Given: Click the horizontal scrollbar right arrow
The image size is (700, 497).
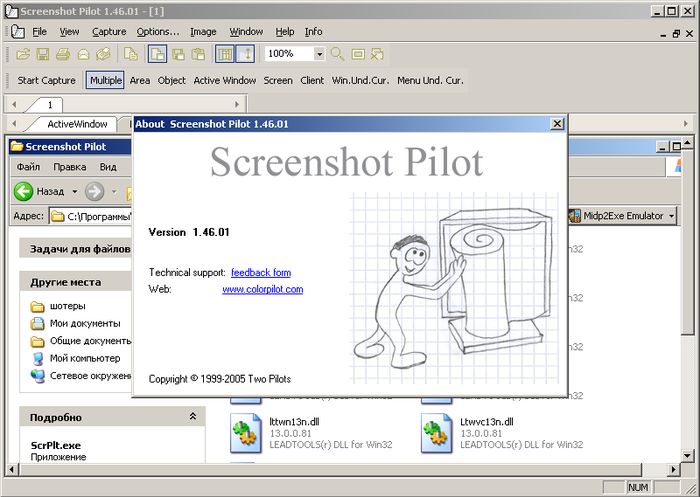Looking at the screenshot, I should coord(673,469).
